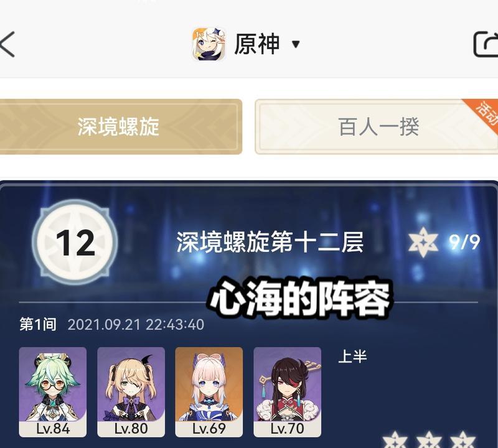
Task: Tap the three-star chamber rating icons
Action: tap(429, 440)
